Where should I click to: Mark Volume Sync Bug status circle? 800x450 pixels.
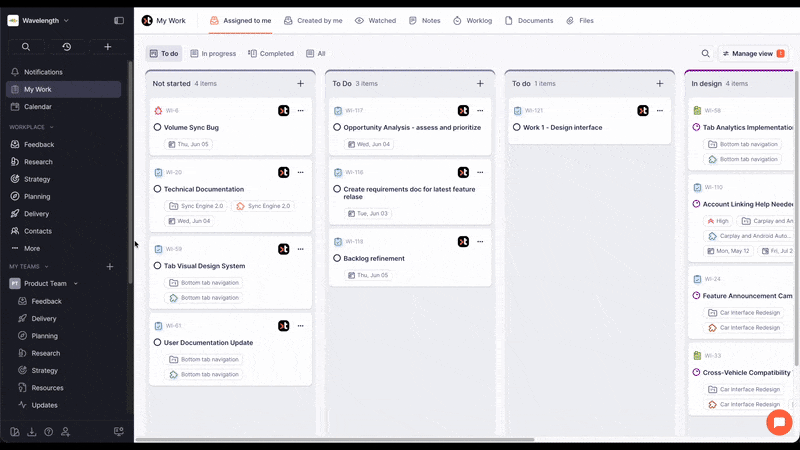tap(157, 127)
